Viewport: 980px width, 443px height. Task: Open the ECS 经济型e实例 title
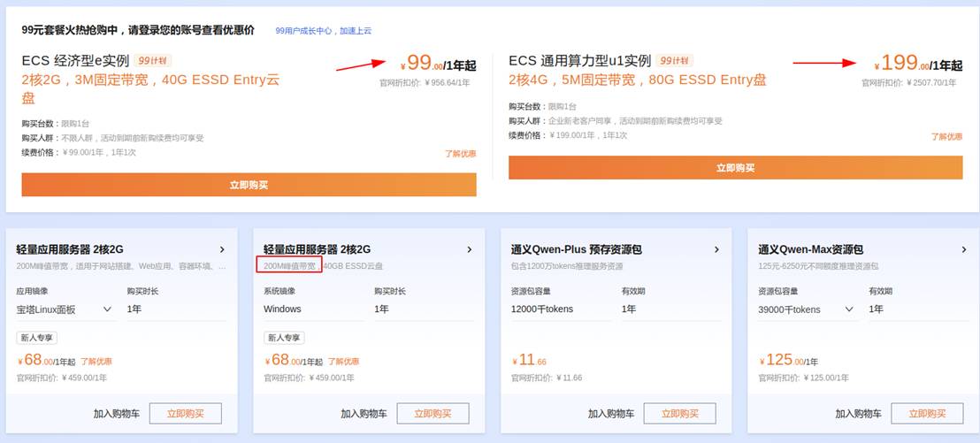(x=75, y=61)
